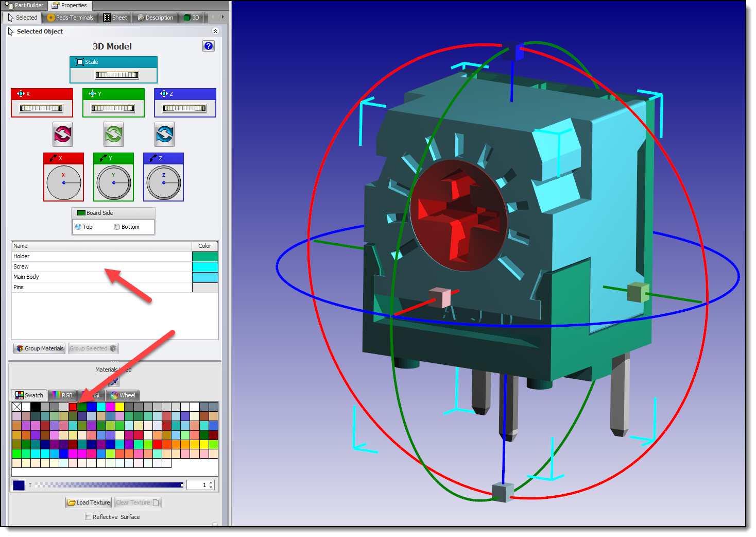Open the Pads-Terminals tab
756x537 pixels.
click(x=70, y=18)
